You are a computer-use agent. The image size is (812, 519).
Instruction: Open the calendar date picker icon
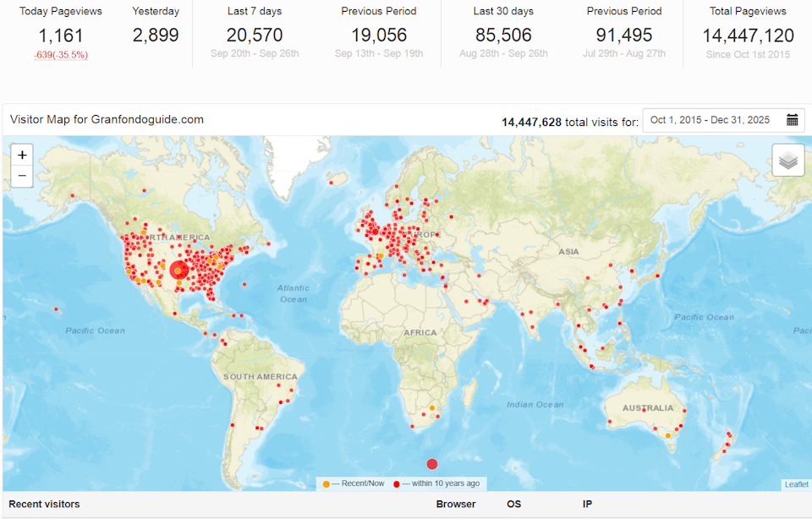(x=793, y=120)
